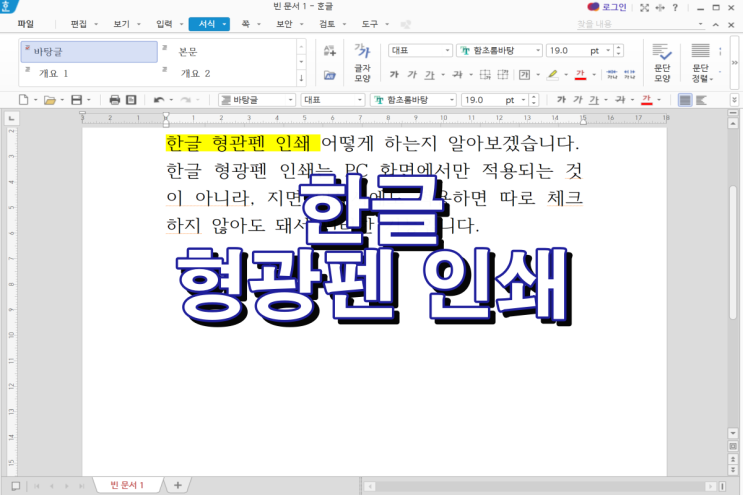The width and height of the screenshot is (743, 495).
Task: Toggle justified alignment in the lower toolbar
Action: pos(685,100)
